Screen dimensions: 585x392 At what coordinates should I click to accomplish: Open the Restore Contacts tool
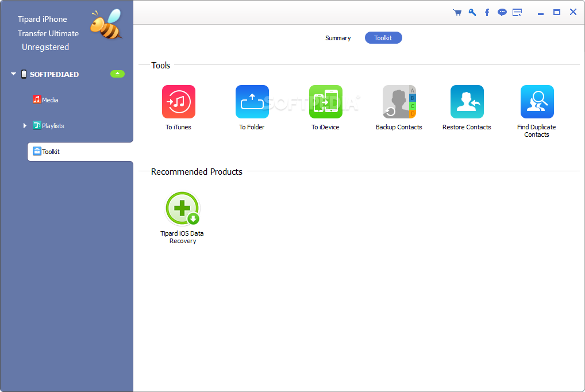click(x=467, y=102)
